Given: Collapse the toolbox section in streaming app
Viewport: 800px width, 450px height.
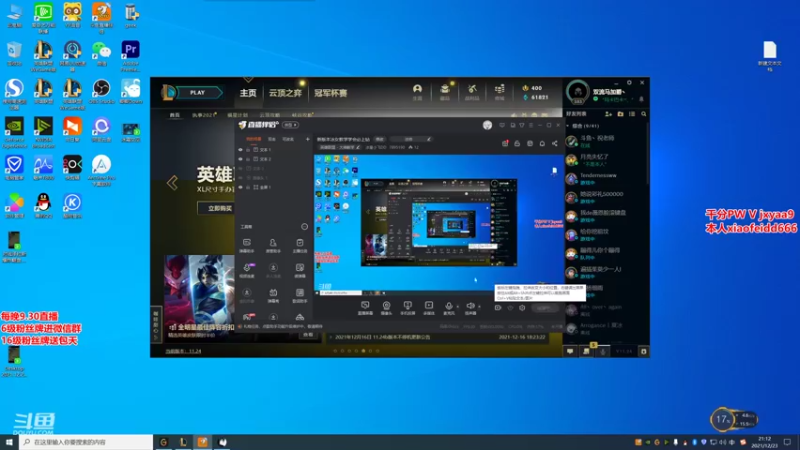Looking at the screenshot, I should point(304,227).
